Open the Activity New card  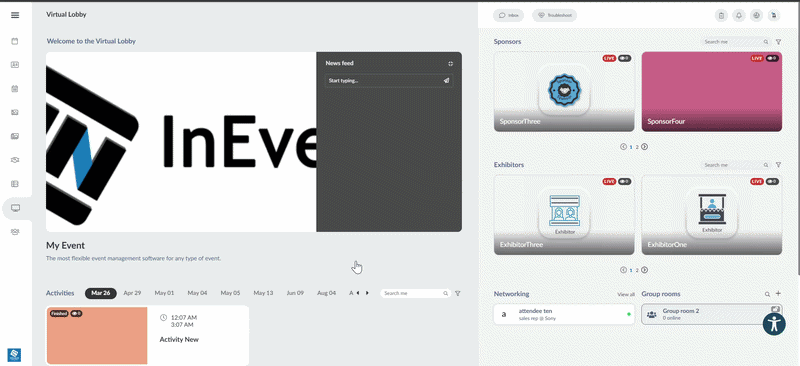(147, 335)
